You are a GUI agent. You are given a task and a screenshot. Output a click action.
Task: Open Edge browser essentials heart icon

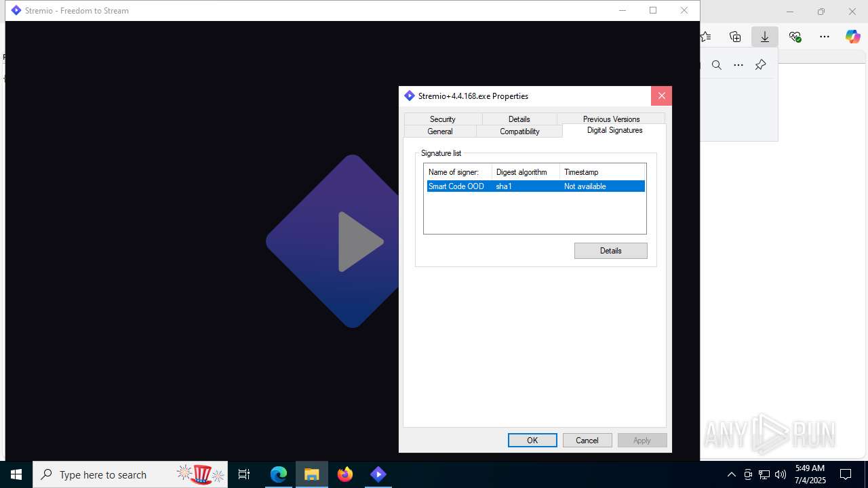click(x=795, y=37)
